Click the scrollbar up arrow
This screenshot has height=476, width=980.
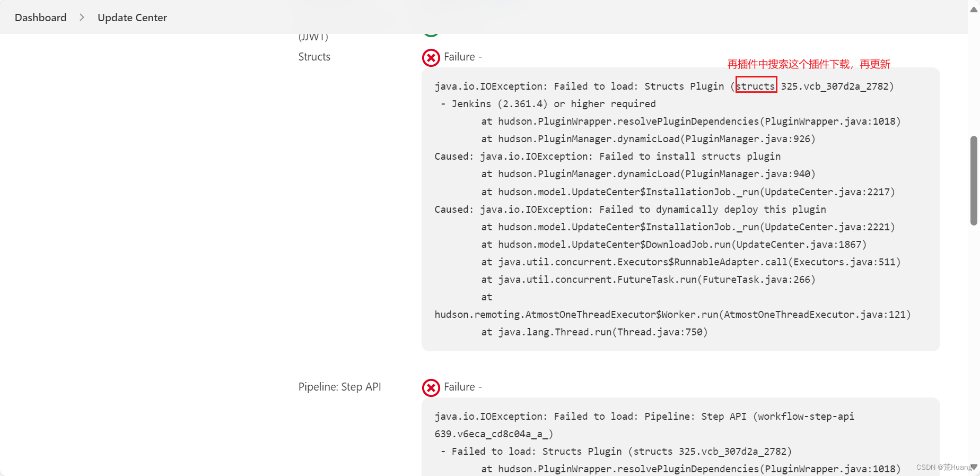[x=974, y=9]
